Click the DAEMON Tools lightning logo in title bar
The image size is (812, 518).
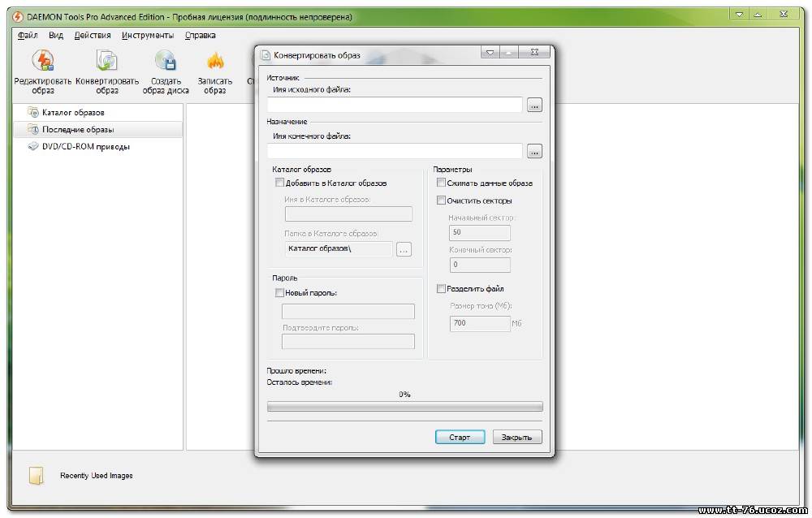click(x=18, y=17)
